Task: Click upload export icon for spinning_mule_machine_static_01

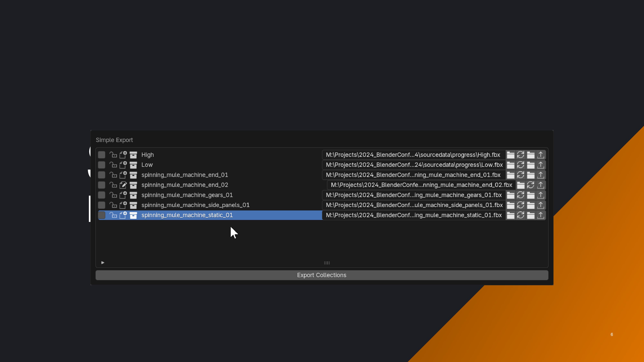Action: click(540, 215)
